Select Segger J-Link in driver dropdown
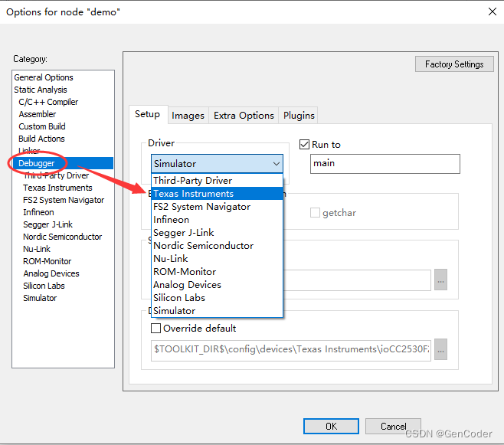This screenshot has height=445, width=504. click(x=217, y=233)
